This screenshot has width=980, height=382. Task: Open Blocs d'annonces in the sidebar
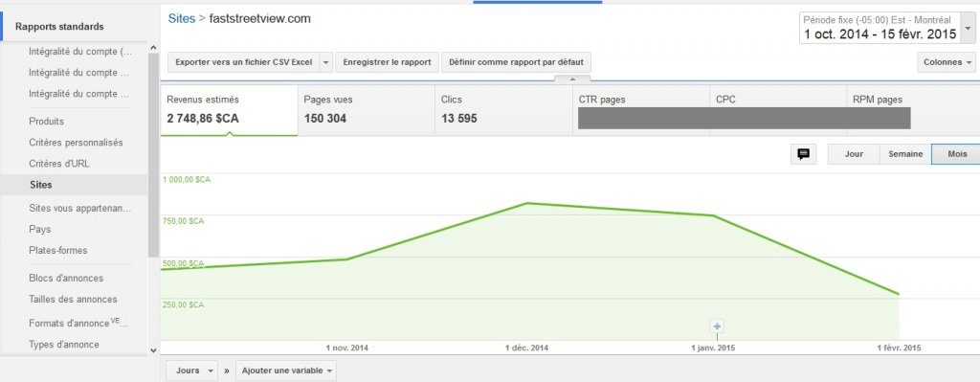click(66, 279)
